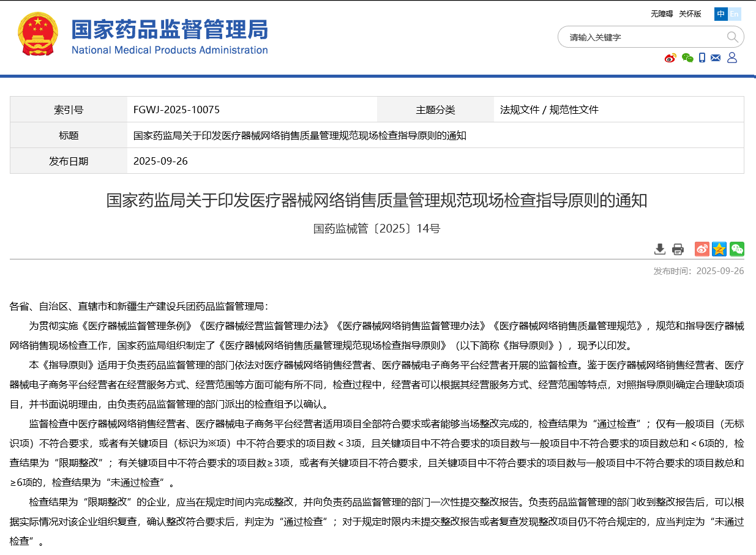Open the user login icon in the header
756x555 pixels.
click(732, 58)
